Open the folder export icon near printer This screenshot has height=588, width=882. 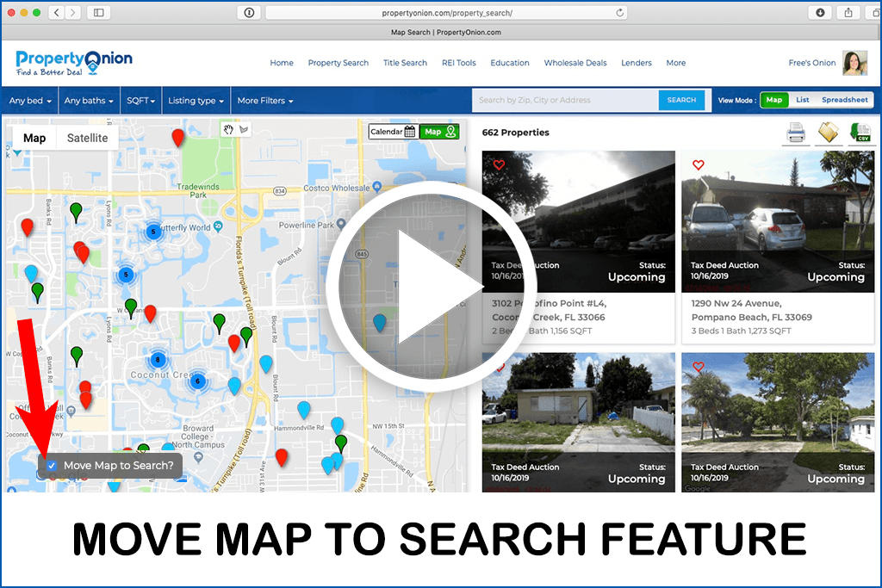point(829,133)
